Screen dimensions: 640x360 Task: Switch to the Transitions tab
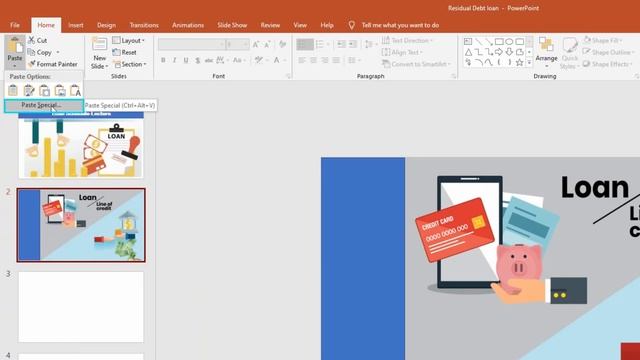coord(144,25)
